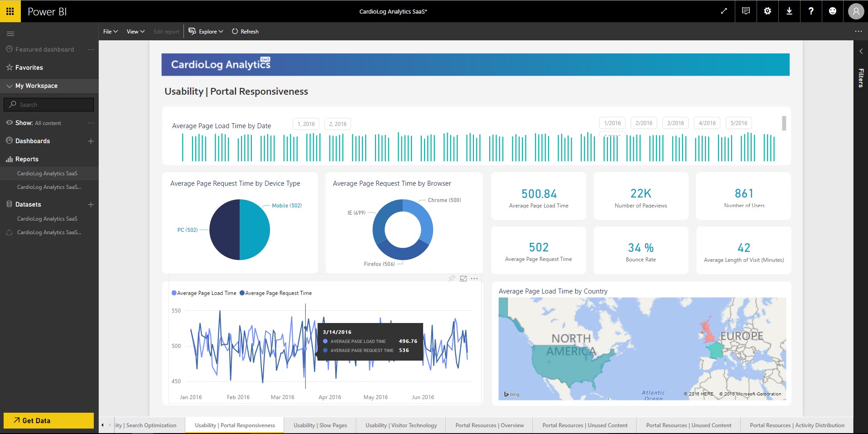This screenshot has width=868, height=434.
Task: Open Featured dashboard item
Action: tap(44, 49)
